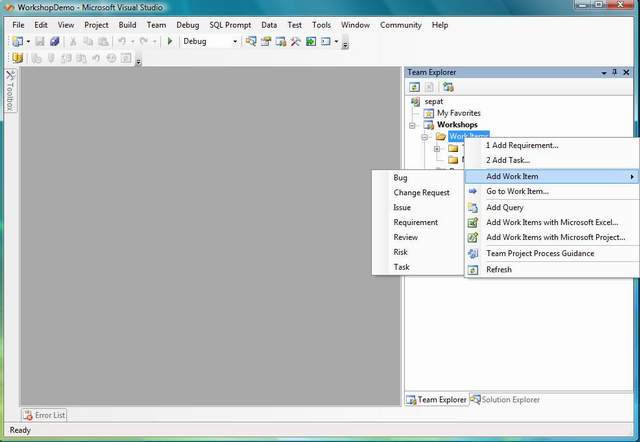
Task: Choose Go to Work Item... entry
Action: [x=552, y=191]
